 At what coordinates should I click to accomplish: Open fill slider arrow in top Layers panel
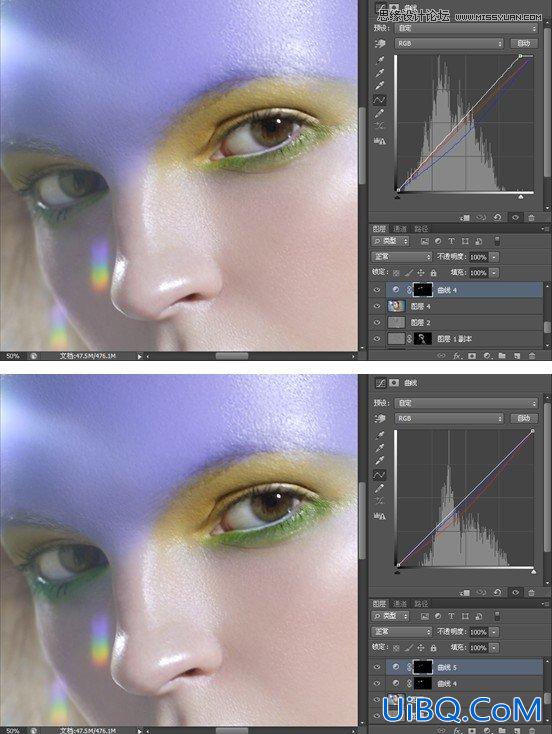click(494, 273)
